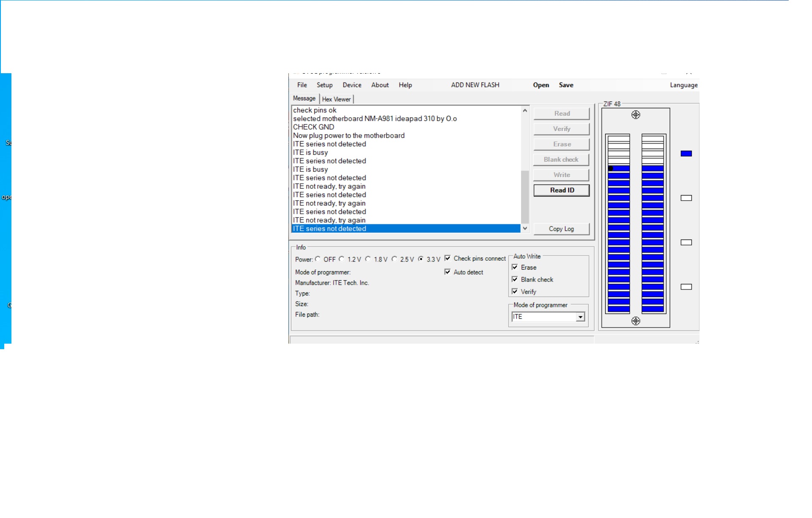Click ADD NEW FLASH in menu bar
This screenshot has height=518, width=812.
tap(475, 85)
